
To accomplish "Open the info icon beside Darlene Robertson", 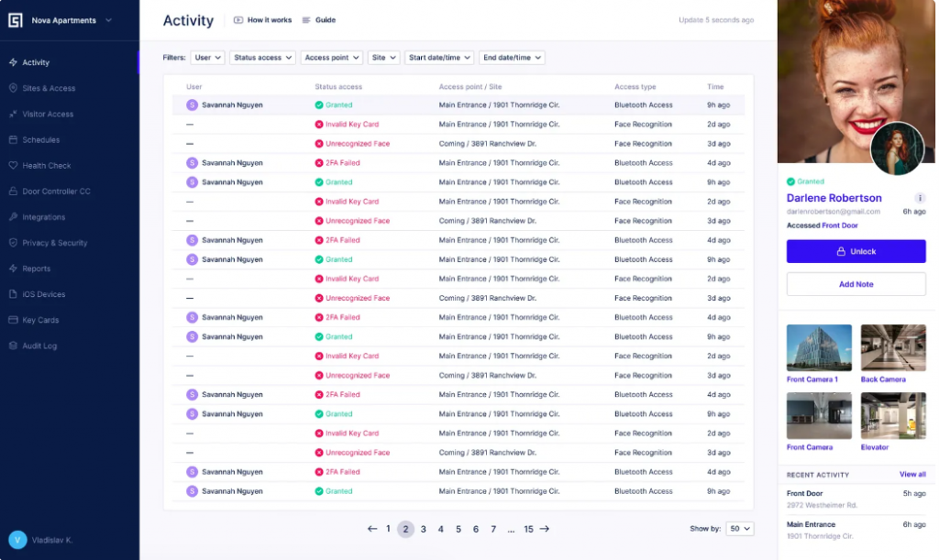I will [922, 198].
